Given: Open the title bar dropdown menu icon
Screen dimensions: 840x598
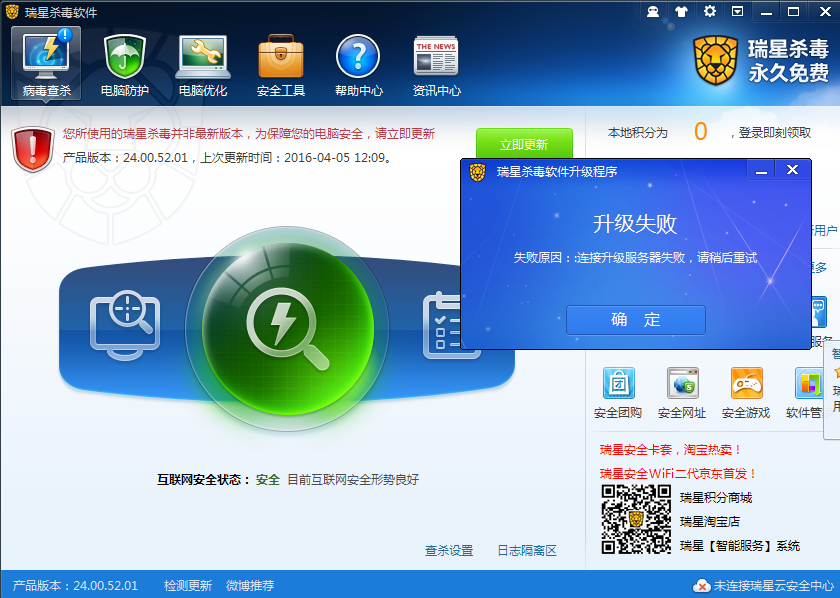Looking at the screenshot, I should click(x=738, y=11).
